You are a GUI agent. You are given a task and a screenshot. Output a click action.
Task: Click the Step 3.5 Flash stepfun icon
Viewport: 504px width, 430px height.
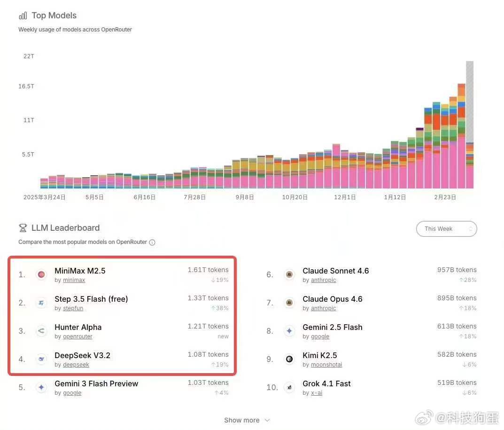click(x=41, y=303)
